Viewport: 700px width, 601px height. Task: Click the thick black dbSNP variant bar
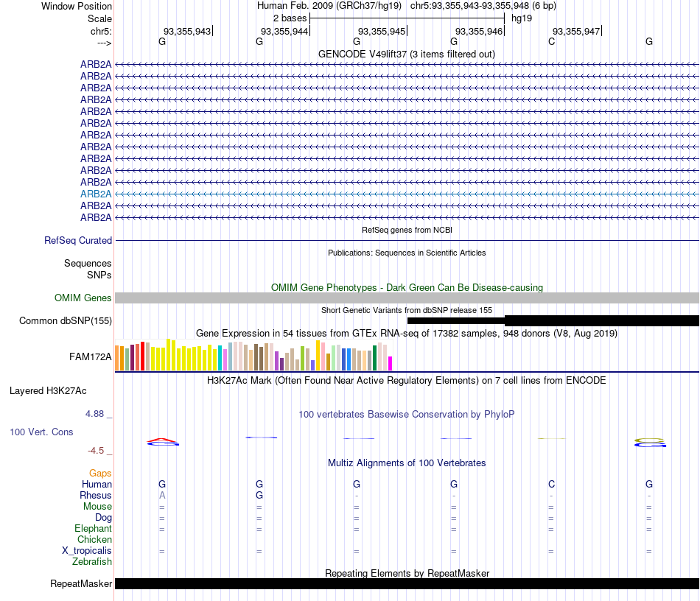[602, 320]
